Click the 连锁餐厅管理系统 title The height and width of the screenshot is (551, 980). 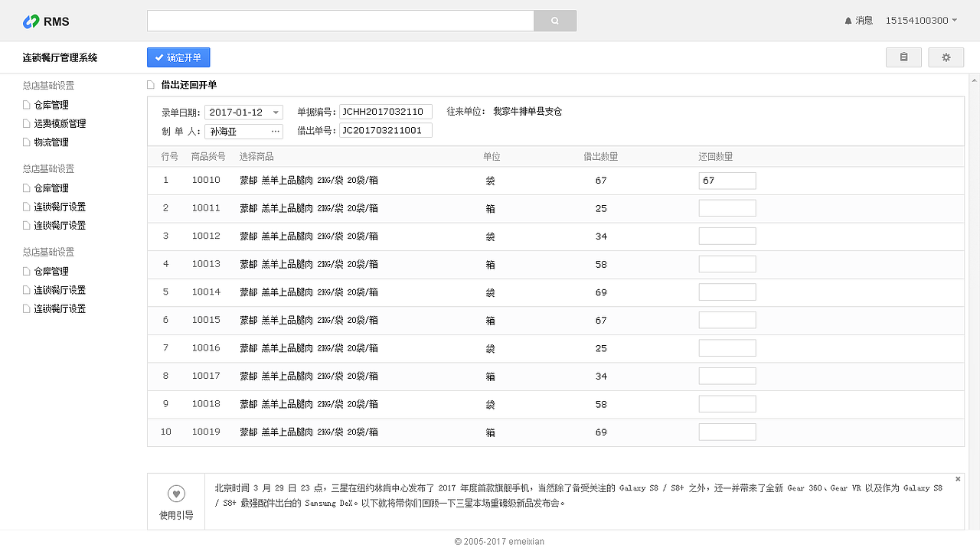[x=60, y=57]
